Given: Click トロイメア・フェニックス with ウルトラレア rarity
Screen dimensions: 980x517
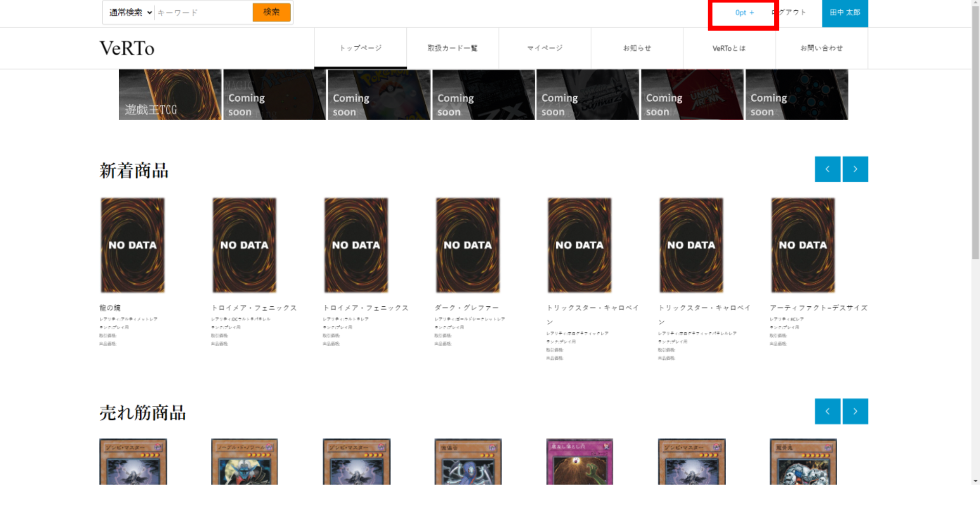Looking at the screenshot, I should (x=365, y=308).
